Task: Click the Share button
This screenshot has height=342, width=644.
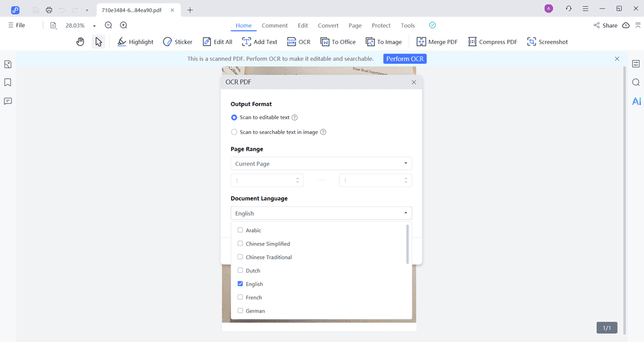Action: 605,25
